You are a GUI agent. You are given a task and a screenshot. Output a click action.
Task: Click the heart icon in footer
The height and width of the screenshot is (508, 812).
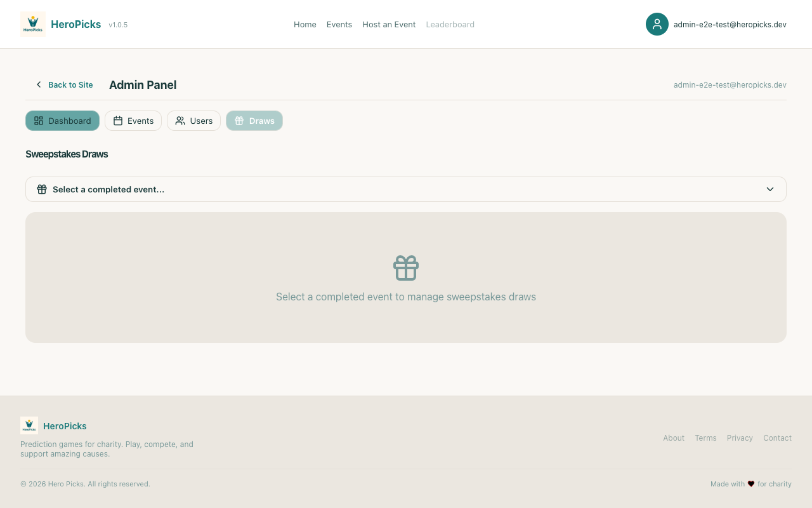pos(751,484)
